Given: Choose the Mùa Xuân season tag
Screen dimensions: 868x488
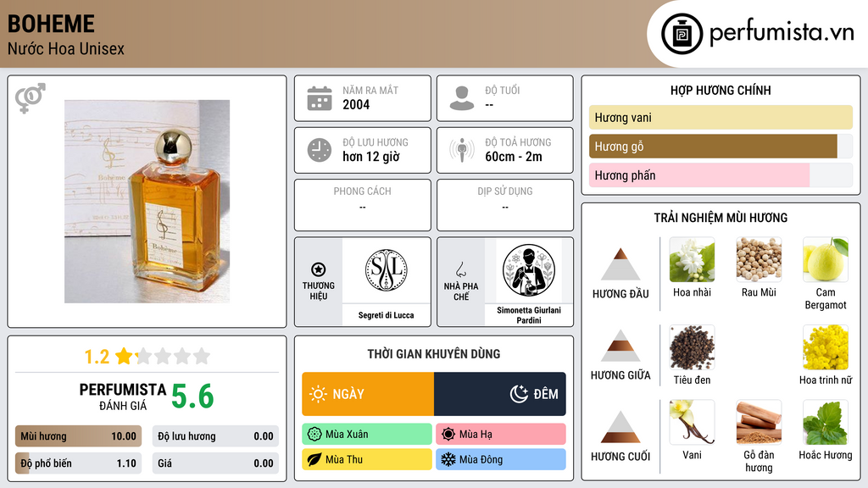Looking at the screenshot, I should [x=367, y=435].
